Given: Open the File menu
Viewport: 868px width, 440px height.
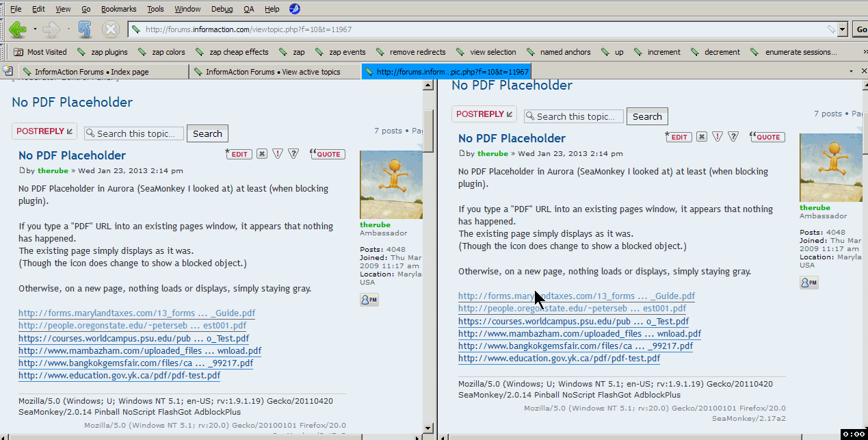Looking at the screenshot, I should pyautogui.click(x=16, y=9).
